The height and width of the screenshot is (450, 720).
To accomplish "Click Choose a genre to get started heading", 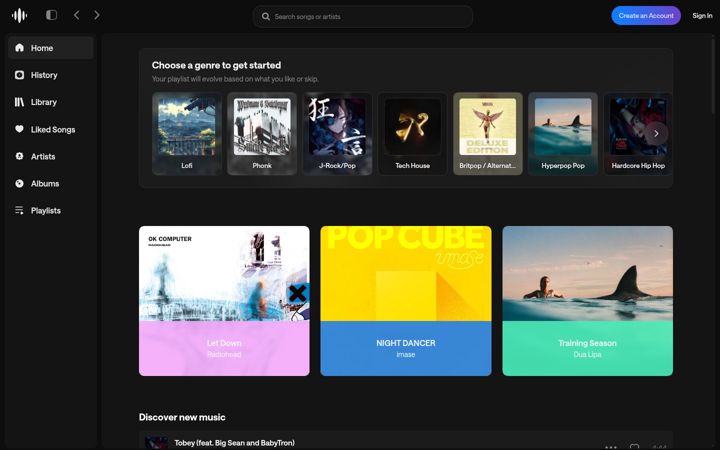I will pyautogui.click(x=216, y=65).
